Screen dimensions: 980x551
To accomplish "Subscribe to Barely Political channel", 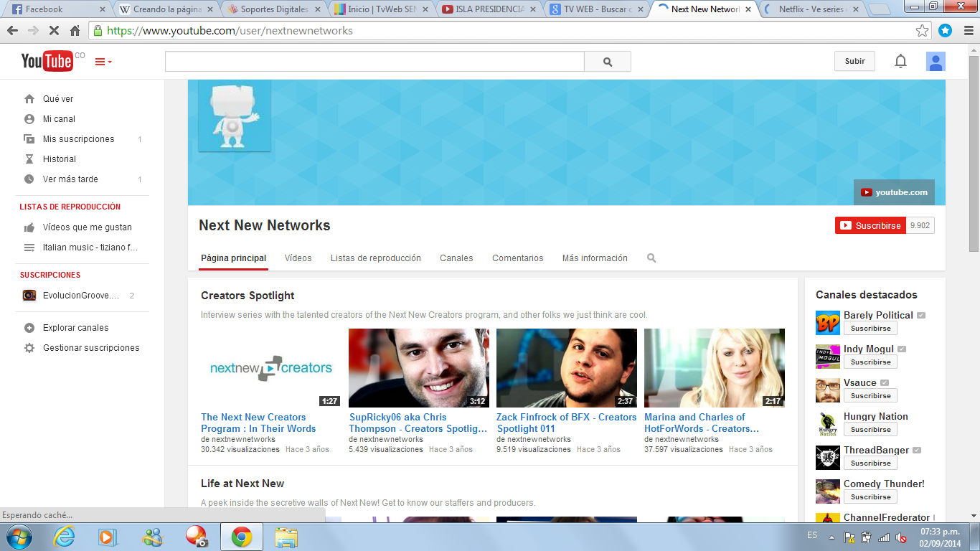I will (x=870, y=329).
